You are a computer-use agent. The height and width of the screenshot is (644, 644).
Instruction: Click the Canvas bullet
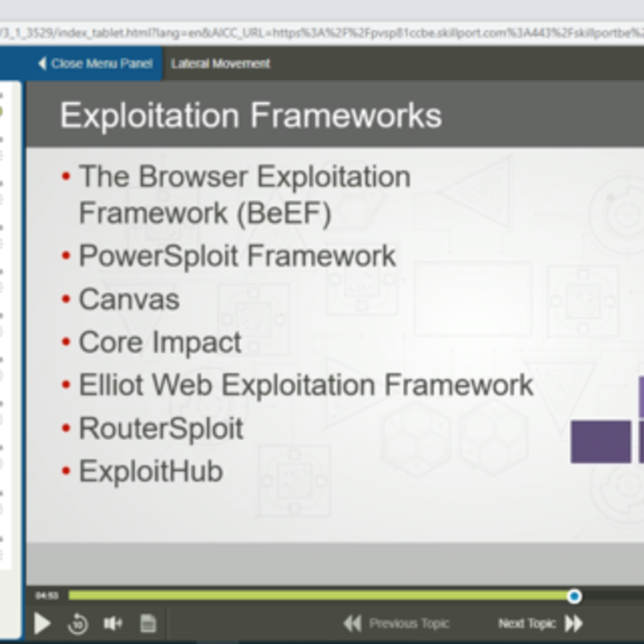(x=129, y=299)
